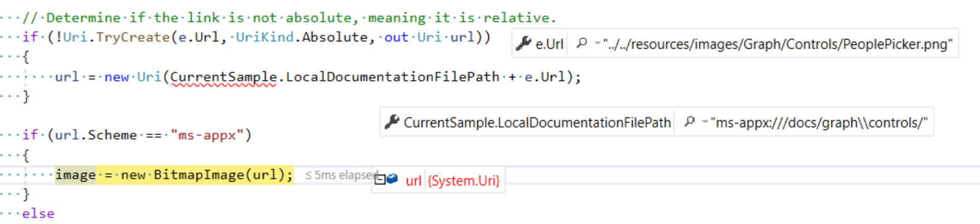Click url.Scheme in the second if statement
The height and width of the screenshot is (224, 980).
coord(96,135)
